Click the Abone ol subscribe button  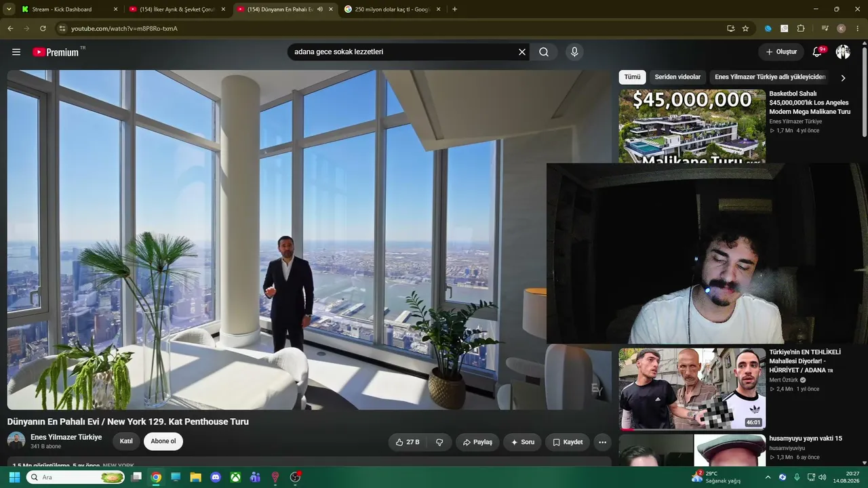coord(163,441)
